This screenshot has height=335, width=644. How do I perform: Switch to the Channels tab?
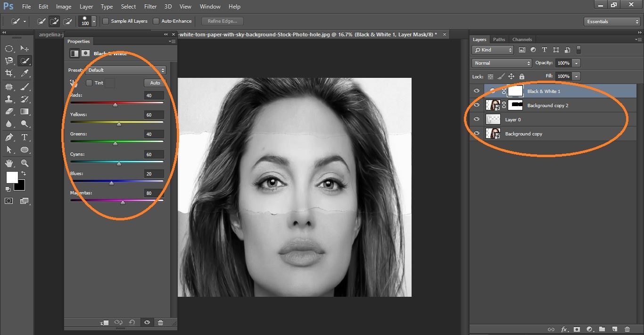coord(522,40)
